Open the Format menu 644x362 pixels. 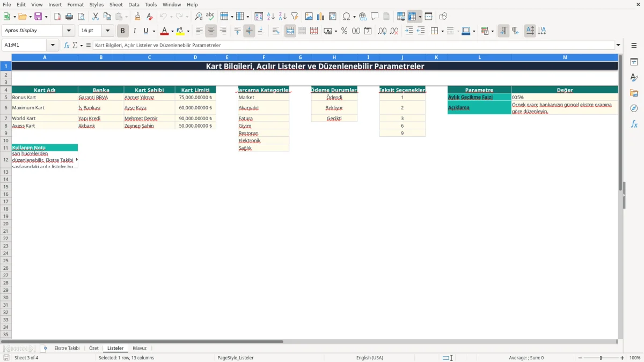[76, 4]
